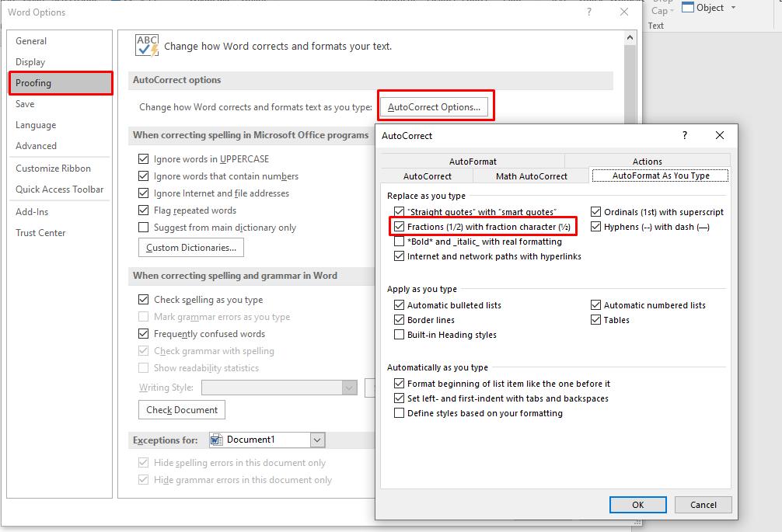Click the Check Document button
This screenshot has width=782, height=532.
pos(182,410)
